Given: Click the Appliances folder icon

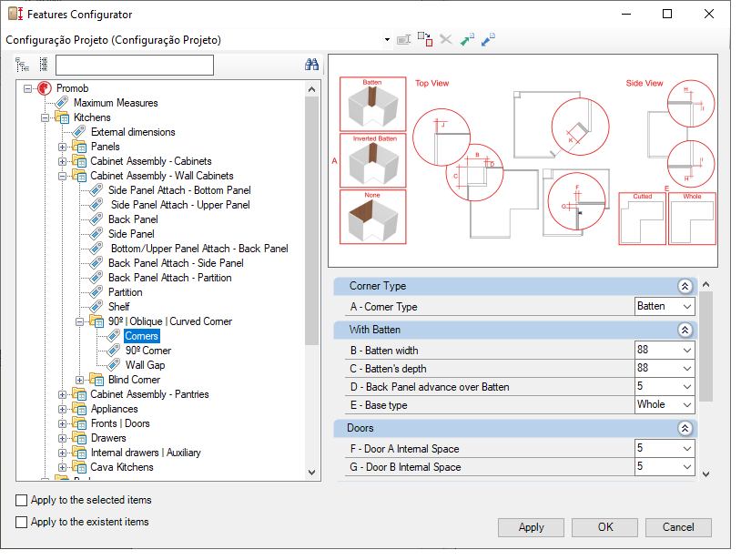Looking at the screenshot, I should 79,409.
